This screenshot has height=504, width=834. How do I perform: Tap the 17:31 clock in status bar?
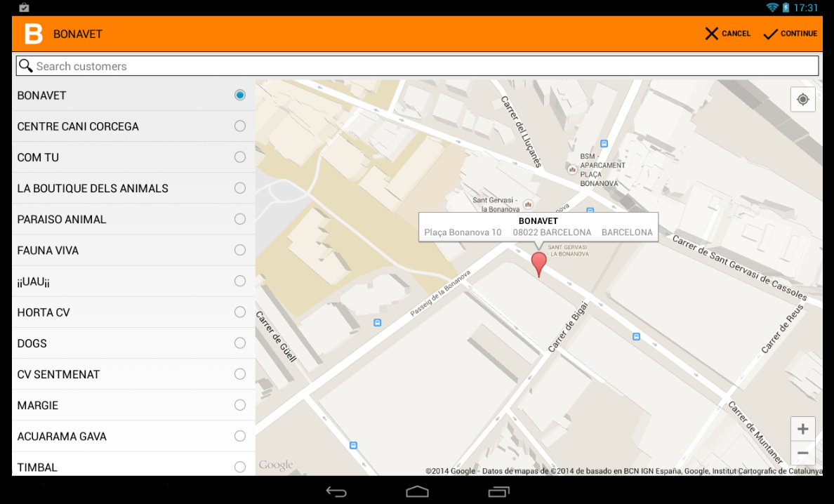tap(805, 8)
